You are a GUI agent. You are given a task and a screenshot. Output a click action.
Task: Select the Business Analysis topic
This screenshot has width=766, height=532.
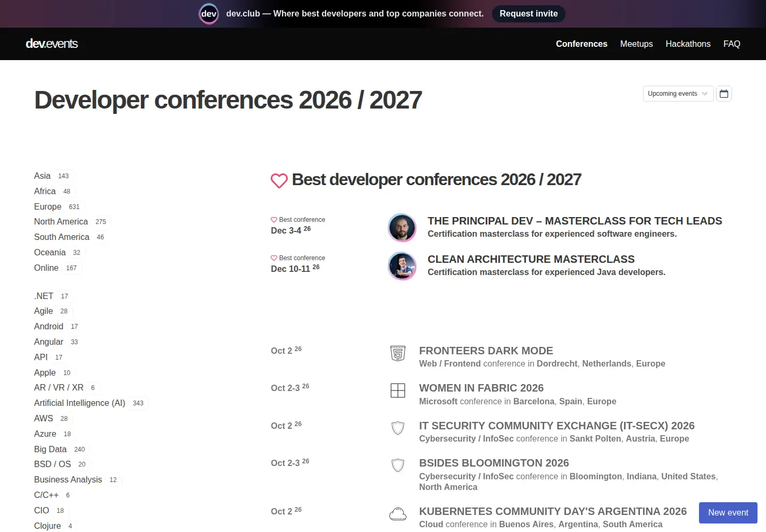point(68,479)
